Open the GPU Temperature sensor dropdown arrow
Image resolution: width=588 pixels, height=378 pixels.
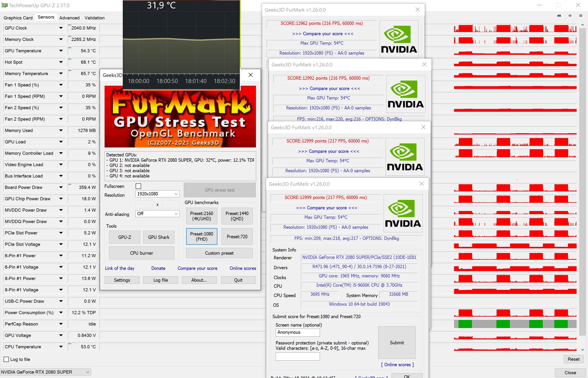pos(61,51)
